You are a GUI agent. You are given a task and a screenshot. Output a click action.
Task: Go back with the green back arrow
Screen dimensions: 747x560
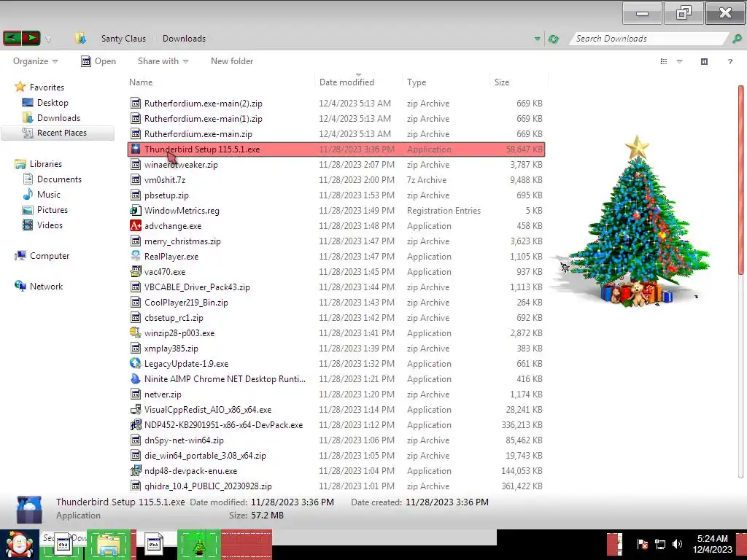tap(12, 38)
